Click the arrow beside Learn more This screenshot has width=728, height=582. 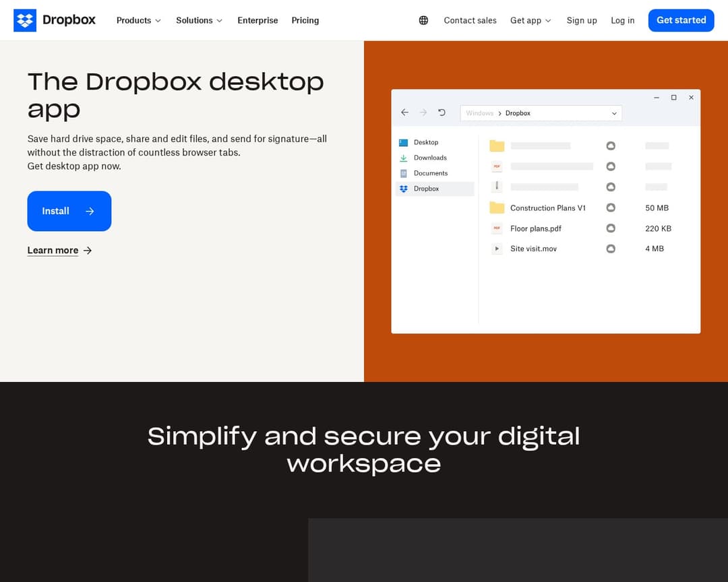[x=88, y=251]
